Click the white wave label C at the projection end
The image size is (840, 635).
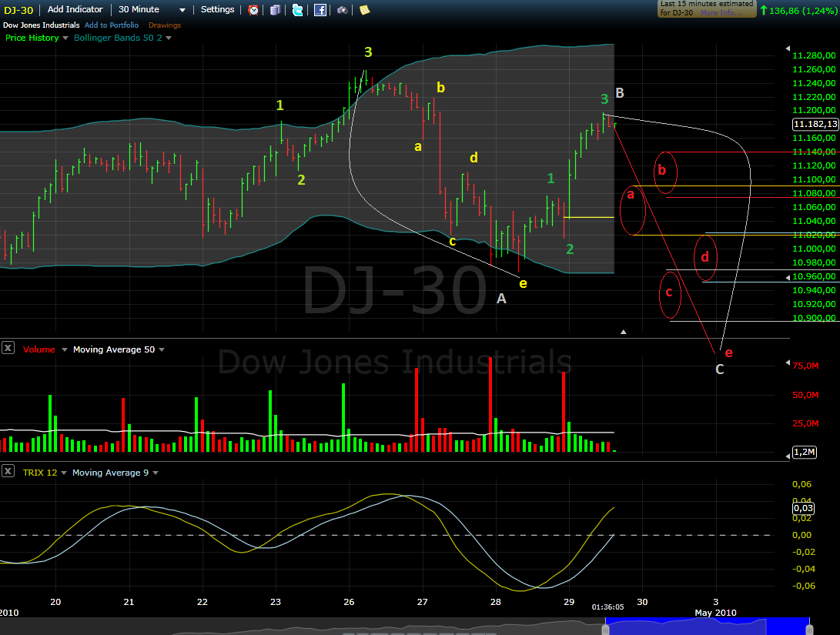(x=719, y=369)
